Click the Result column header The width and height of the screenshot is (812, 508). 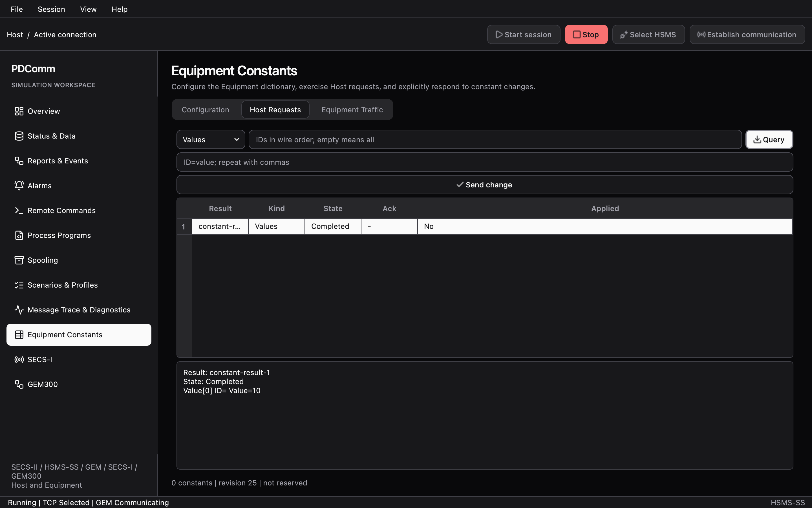[x=220, y=209]
